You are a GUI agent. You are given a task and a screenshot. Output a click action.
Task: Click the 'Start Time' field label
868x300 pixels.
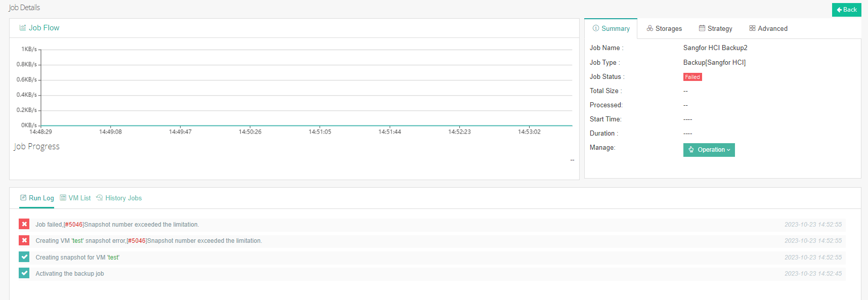(x=605, y=119)
